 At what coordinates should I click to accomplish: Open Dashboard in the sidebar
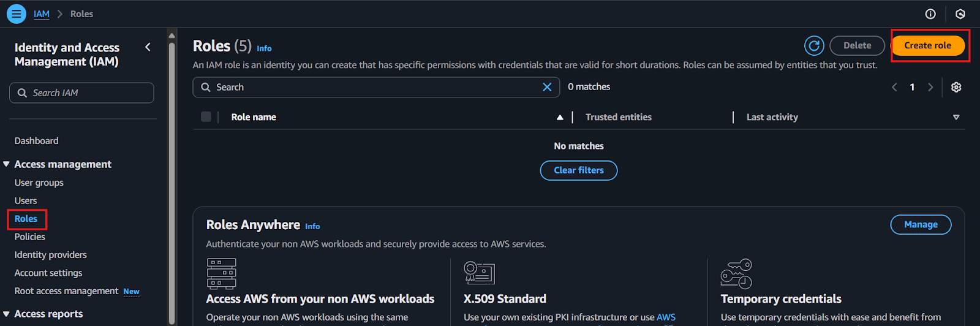(x=37, y=140)
